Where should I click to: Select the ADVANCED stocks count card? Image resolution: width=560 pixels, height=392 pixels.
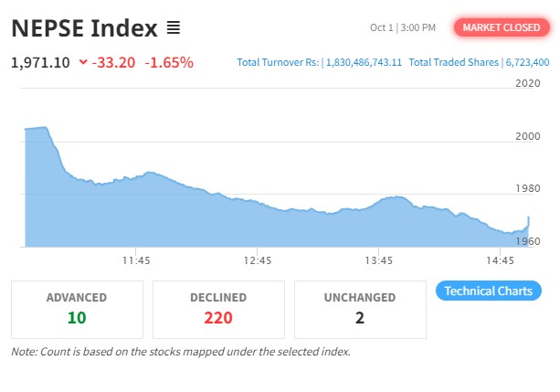coord(77,308)
